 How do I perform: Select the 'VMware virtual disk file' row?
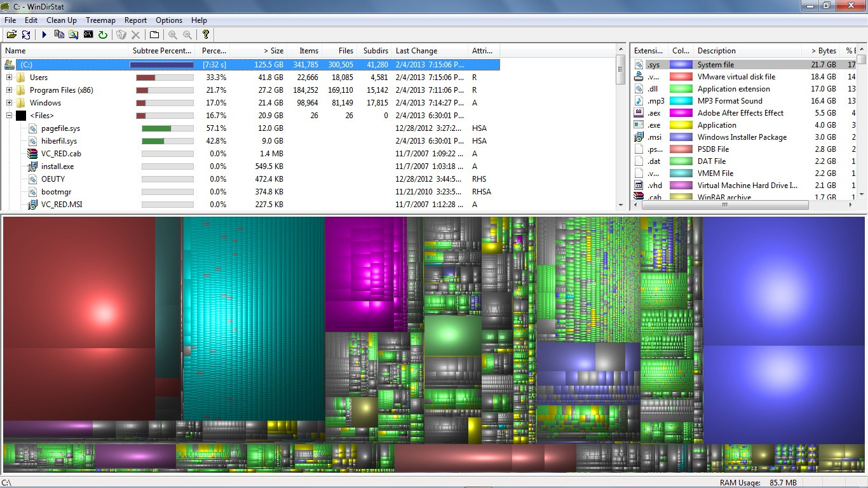point(743,77)
